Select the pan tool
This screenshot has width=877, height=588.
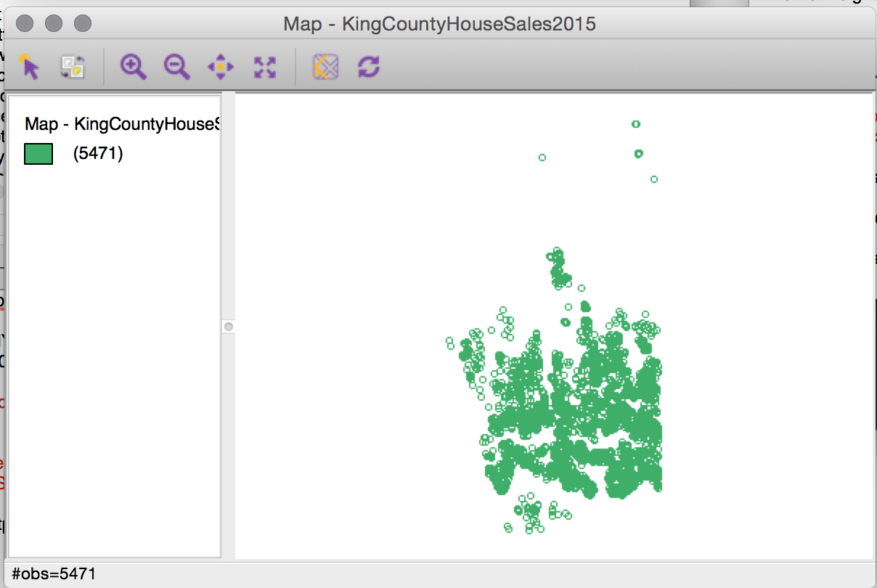coord(220,66)
